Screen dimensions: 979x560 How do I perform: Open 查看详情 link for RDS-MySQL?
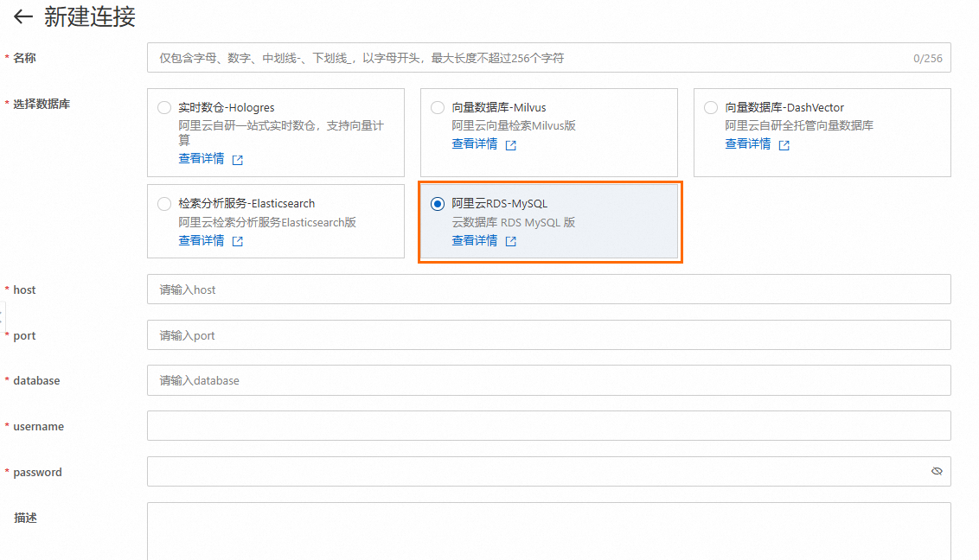point(475,241)
